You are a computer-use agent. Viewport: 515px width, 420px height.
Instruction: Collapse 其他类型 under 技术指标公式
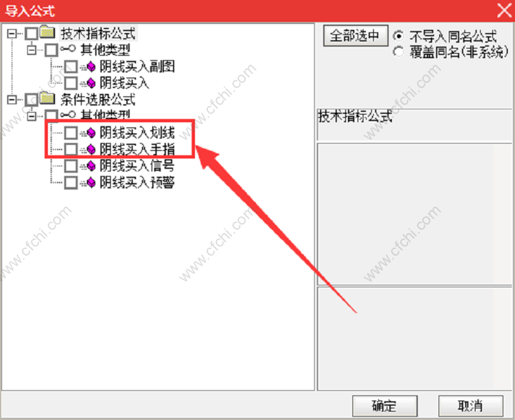pyautogui.click(x=32, y=50)
